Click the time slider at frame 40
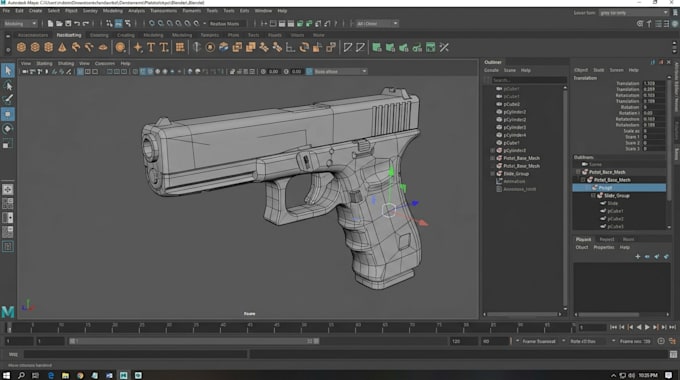 [x=222, y=328]
